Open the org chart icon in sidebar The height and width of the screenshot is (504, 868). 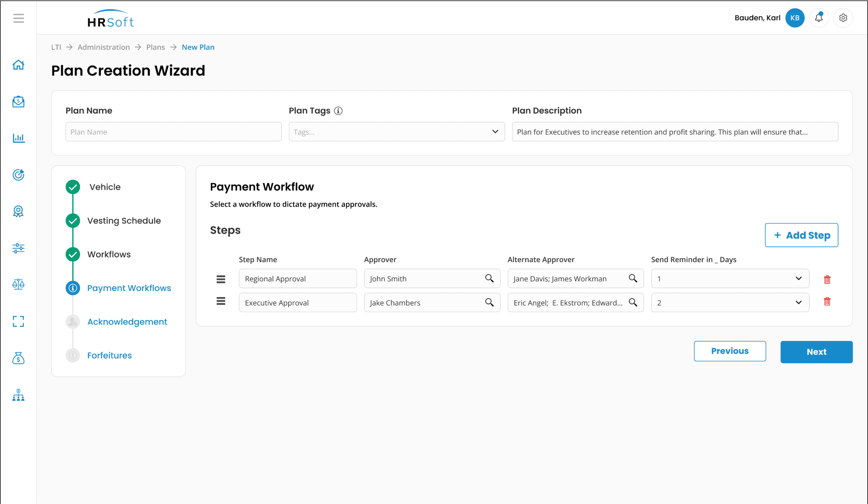tap(19, 395)
